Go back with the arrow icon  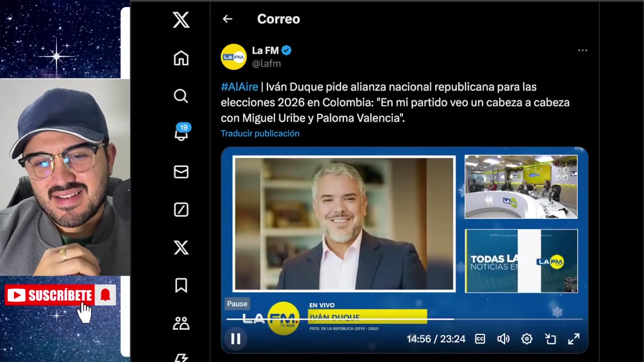tap(227, 19)
